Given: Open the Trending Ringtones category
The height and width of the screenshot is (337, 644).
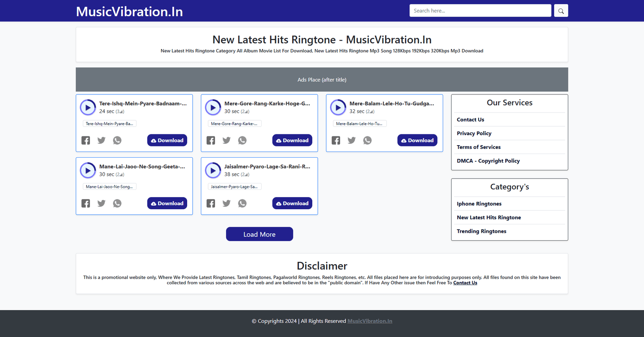Looking at the screenshot, I should point(481,231).
